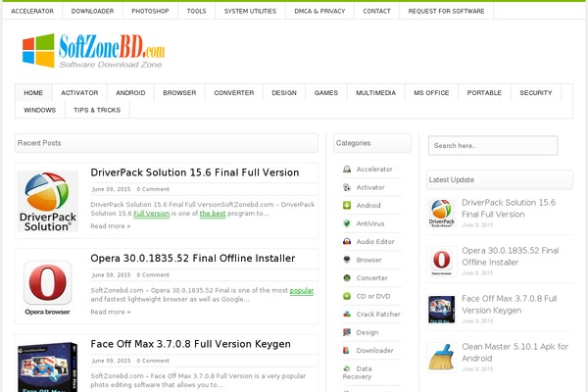Select the Converter nav item
588x392 pixels.
point(234,93)
